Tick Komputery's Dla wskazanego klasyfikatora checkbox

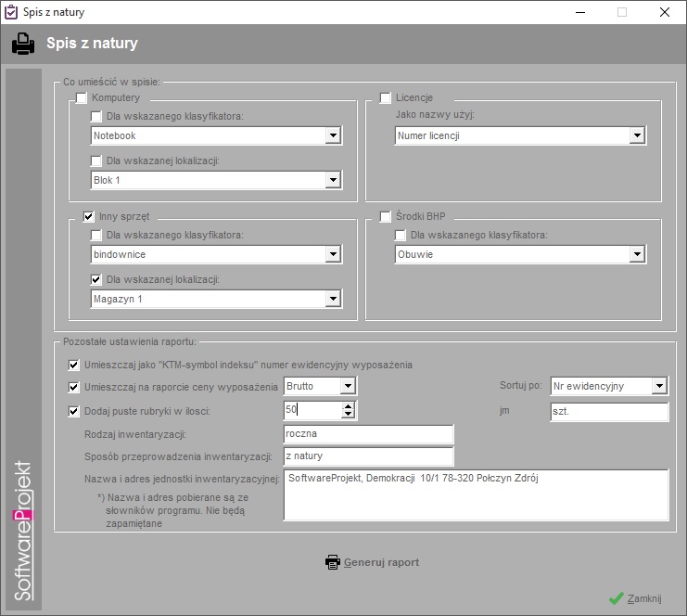pyautogui.click(x=95, y=117)
